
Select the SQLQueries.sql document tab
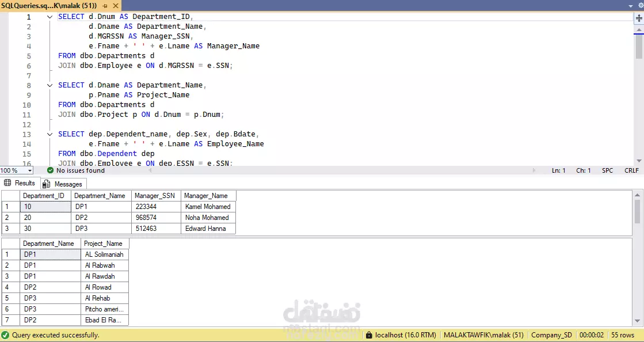coord(49,6)
